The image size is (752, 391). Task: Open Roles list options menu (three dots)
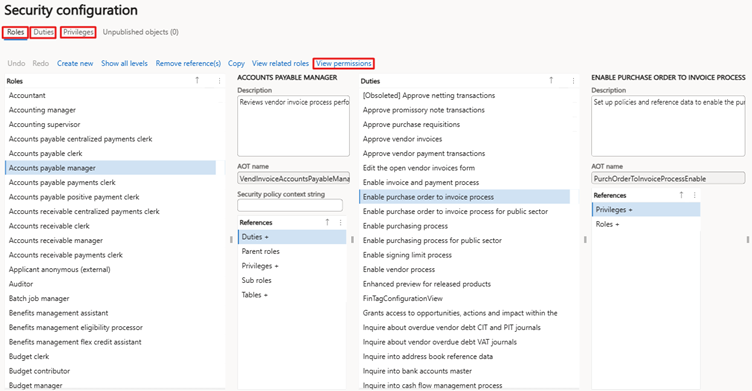(219, 81)
